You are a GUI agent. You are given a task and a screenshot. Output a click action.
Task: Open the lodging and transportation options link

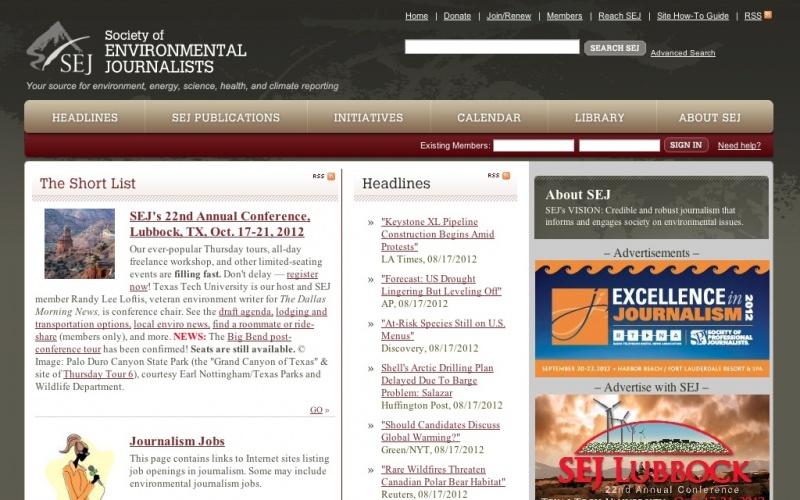point(181,318)
